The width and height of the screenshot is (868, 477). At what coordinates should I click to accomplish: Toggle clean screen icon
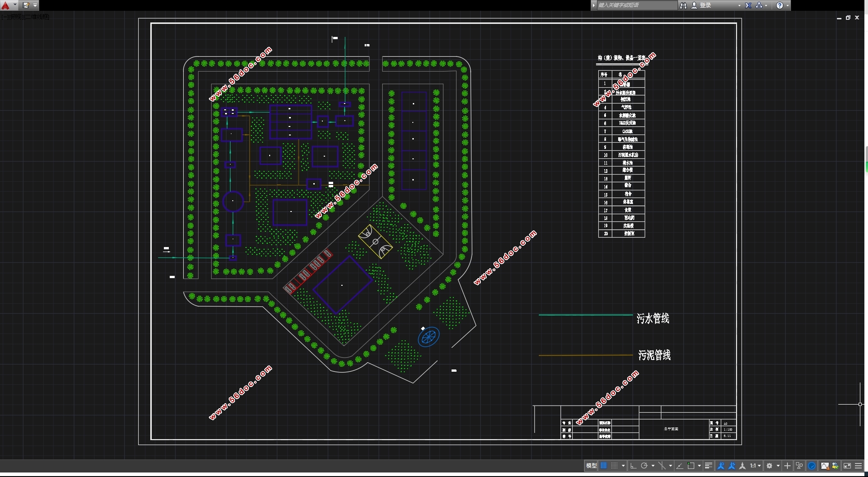(847, 466)
